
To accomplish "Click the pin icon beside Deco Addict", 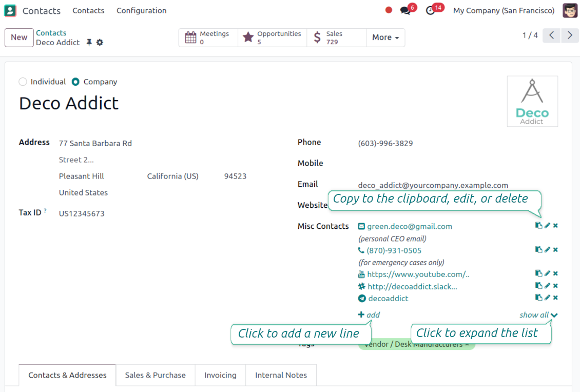I will [89, 43].
